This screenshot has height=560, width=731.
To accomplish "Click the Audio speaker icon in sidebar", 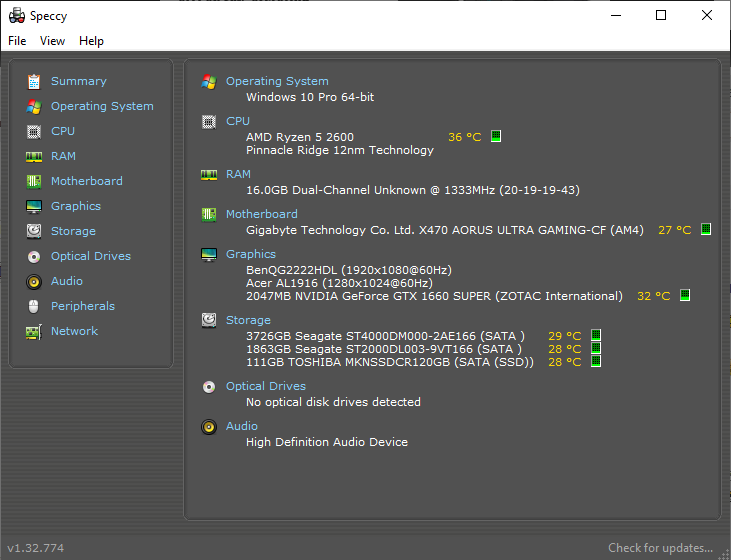I will 34,281.
